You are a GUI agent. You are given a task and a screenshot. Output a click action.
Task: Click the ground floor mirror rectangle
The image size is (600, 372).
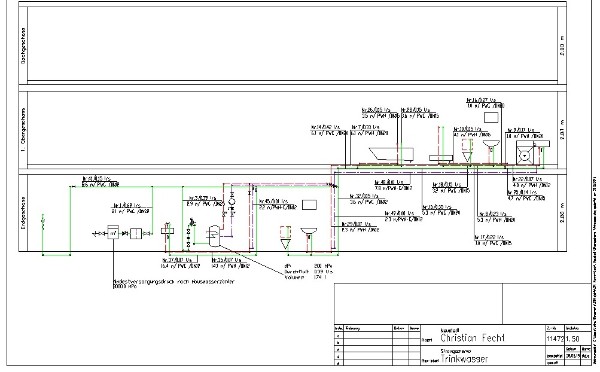coord(309,205)
